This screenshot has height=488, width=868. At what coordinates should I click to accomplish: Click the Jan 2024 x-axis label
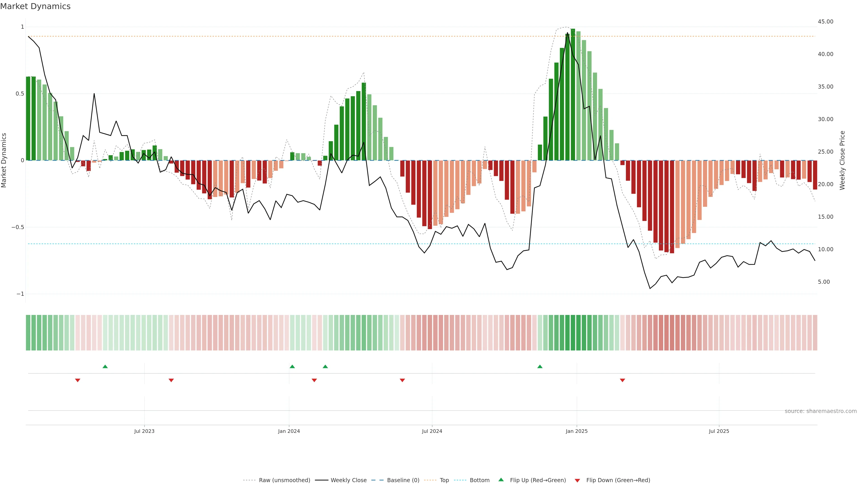[x=289, y=431]
